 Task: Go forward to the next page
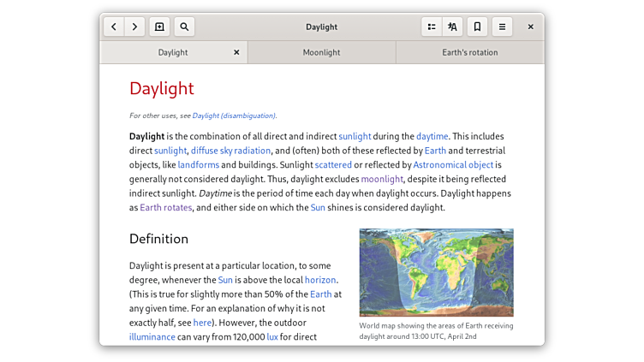tap(134, 27)
